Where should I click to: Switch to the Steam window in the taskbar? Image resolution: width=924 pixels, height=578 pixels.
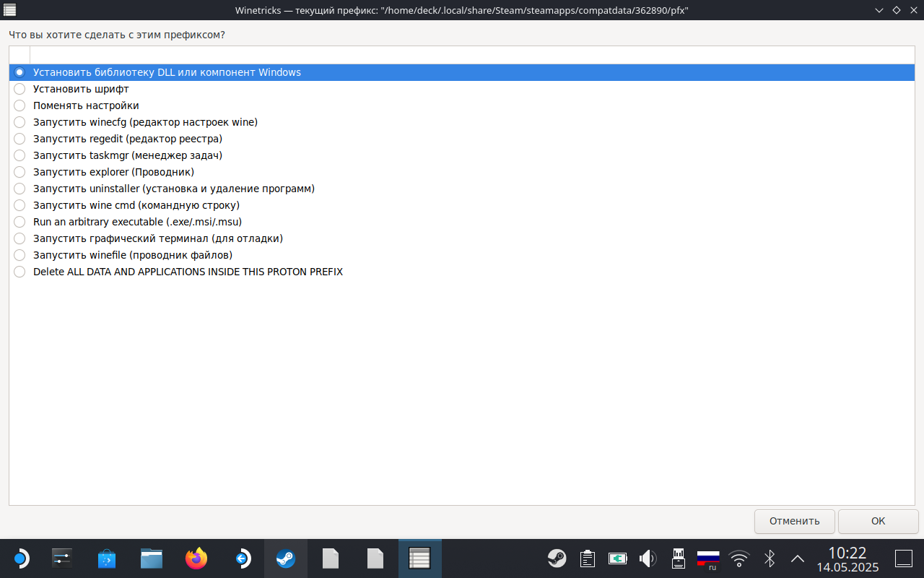pyautogui.click(x=286, y=558)
